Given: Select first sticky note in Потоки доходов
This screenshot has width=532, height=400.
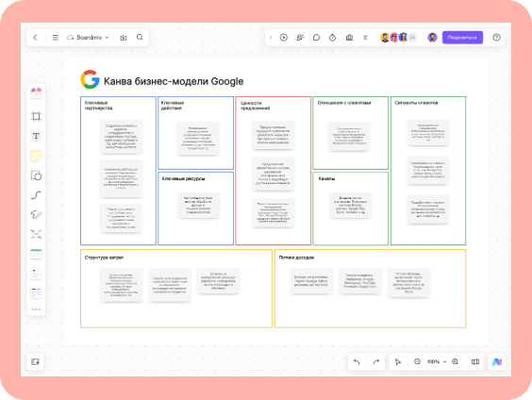Looking at the screenshot, I should pos(311,281).
